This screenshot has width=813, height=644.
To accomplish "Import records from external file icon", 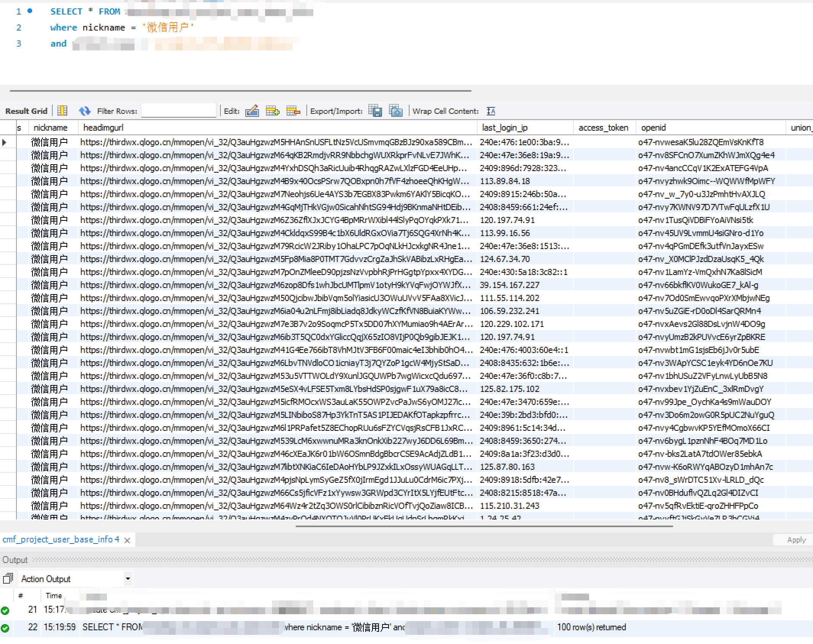I will [395, 111].
